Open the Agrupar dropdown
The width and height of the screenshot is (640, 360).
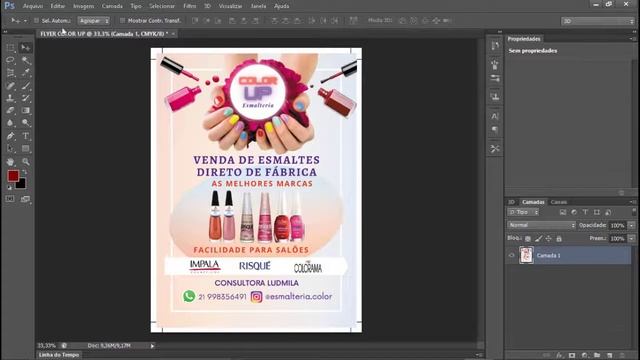coord(94,20)
